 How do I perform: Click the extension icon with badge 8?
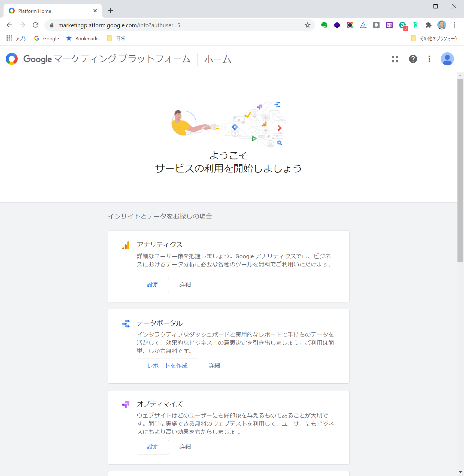tap(403, 26)
